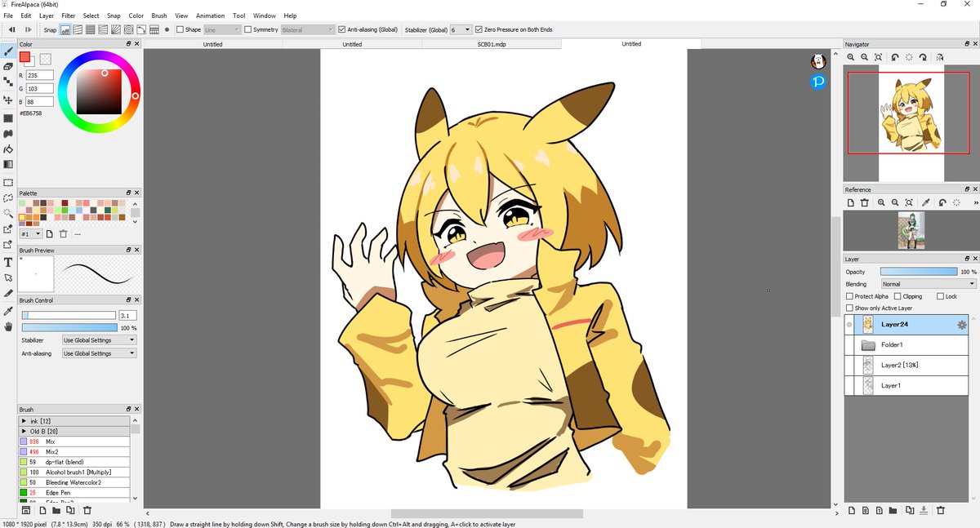Image resolution: width=980 pixels, height=528 pixels.
Task: Uncheck Zero Pressure on Both Ends
Action: (479, 29)
